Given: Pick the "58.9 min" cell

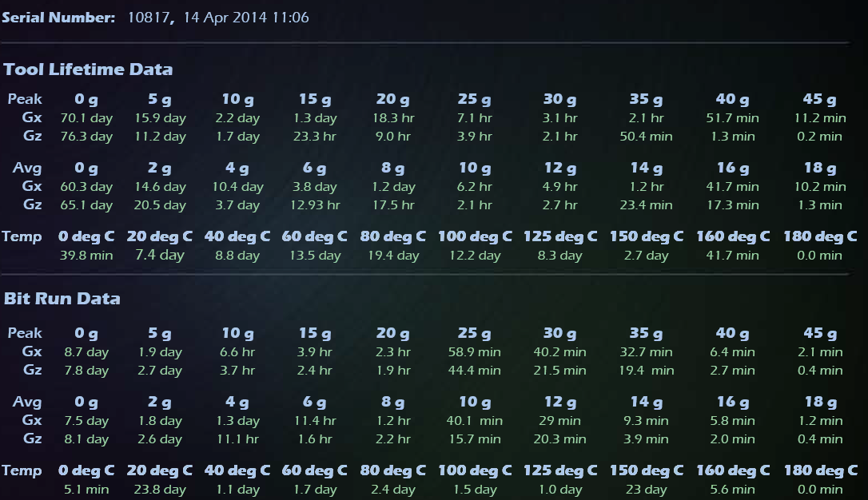Looking at the screenshot, I should point(475,352).
